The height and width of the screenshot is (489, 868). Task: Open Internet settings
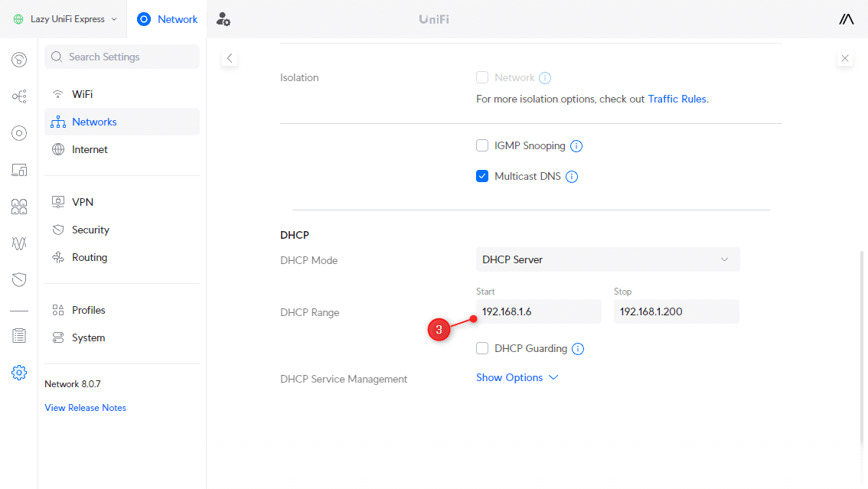(x=122, y=149)
